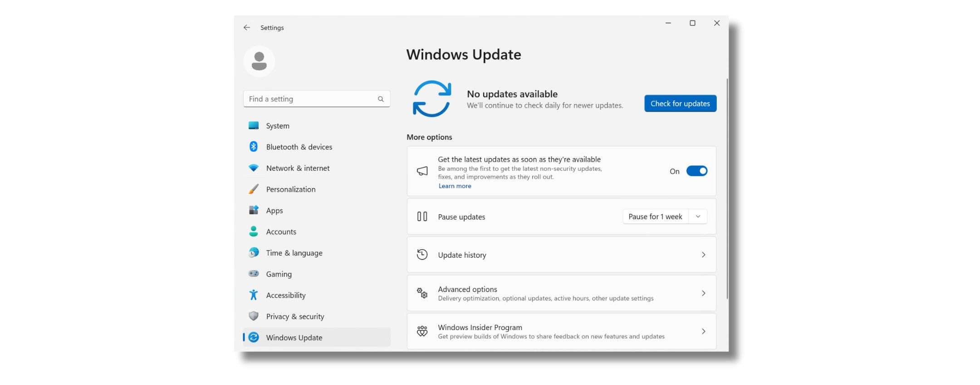The image size is (980, 385).
Task: Click the vertical scrollbar of the update page
Action: (x=727, y=188)
